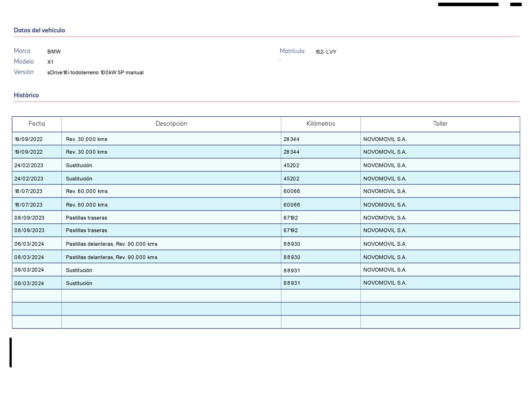Image resolution: width=532 pixels, height=399 pixels.
Task: Click NOVOMOVIL S.A. in the first row
Action: 385,139
